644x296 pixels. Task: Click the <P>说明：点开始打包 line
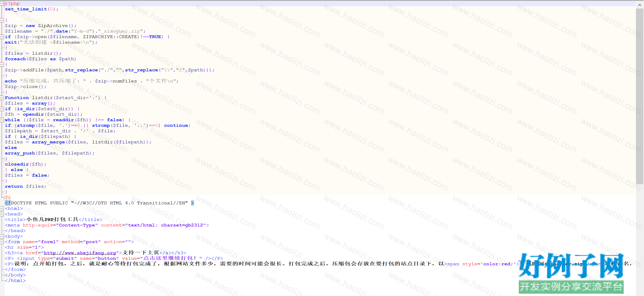(319, 264)
